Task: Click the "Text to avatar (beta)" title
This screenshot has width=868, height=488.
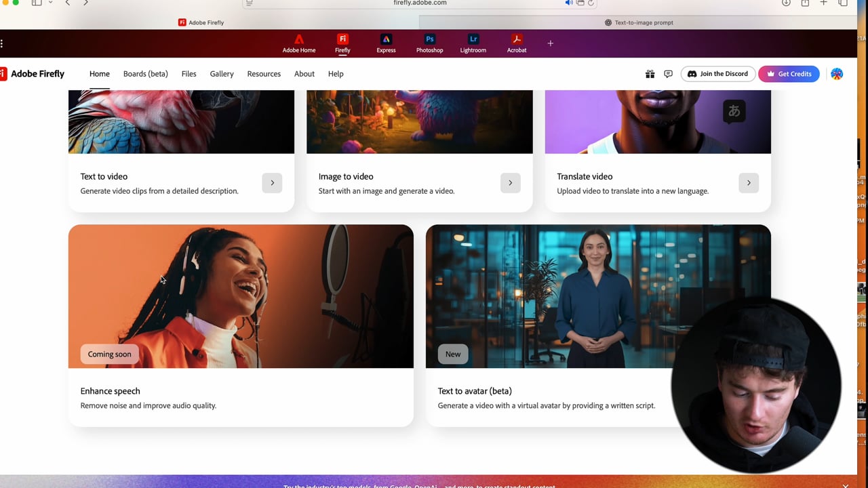Action: 475,391
